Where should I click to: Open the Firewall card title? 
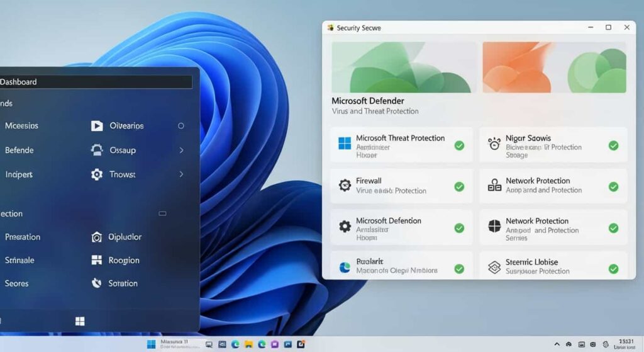click(x=369, y=181)
